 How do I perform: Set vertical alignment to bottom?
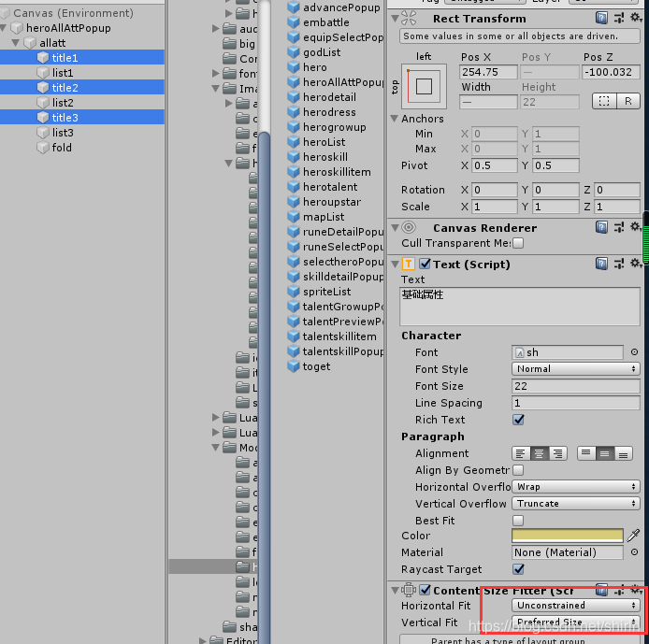click(624, 453)
